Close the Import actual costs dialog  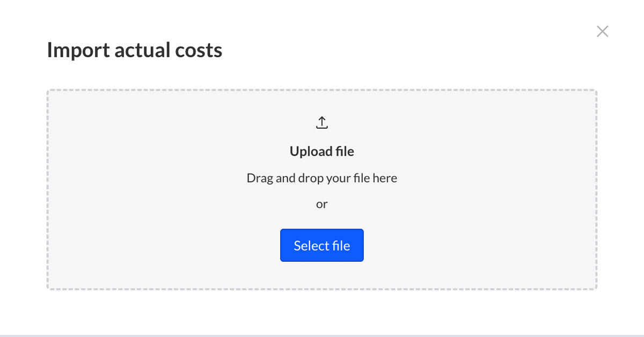[x=602, y=31]
